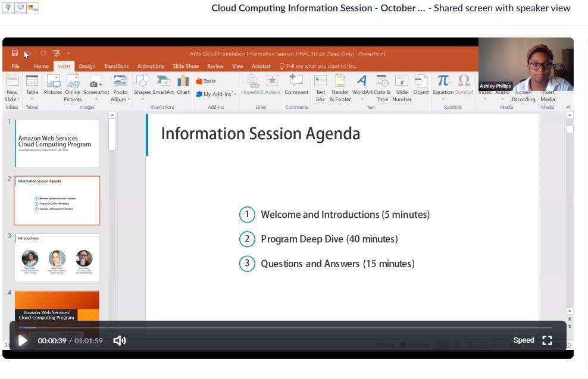Select the Shapes tool

point(142,87)
